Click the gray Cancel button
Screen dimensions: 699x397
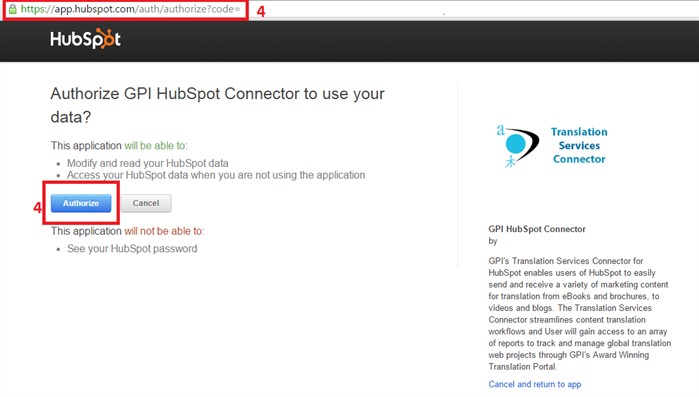pyautogui.click(x=146, y=203)
